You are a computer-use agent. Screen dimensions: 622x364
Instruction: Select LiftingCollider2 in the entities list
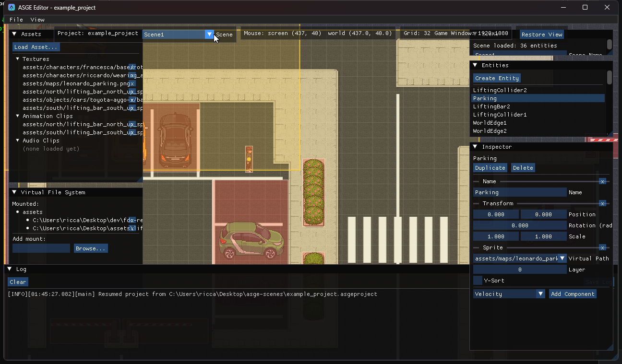(538, 90)
